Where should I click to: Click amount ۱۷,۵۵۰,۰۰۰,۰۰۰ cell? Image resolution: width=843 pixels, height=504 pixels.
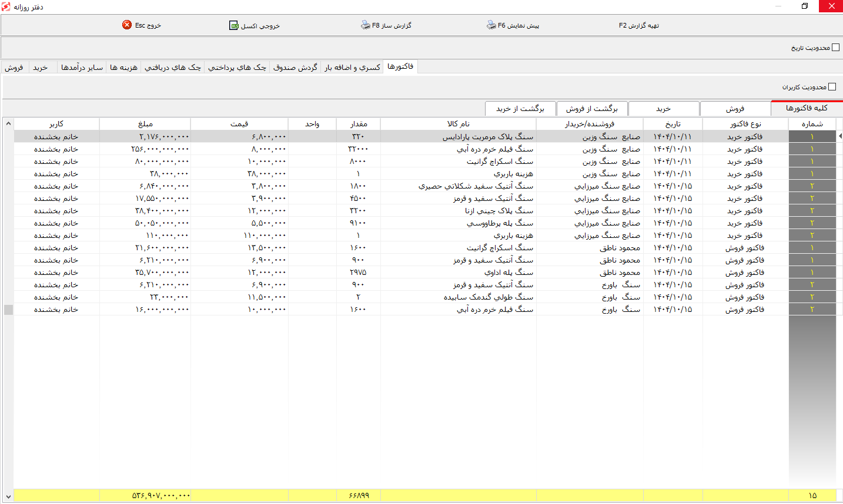[145, 199]
